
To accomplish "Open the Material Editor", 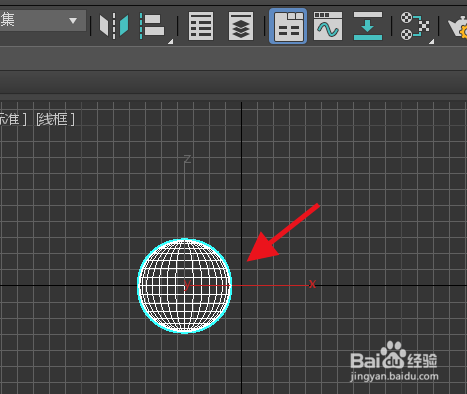I will point(415,26).
